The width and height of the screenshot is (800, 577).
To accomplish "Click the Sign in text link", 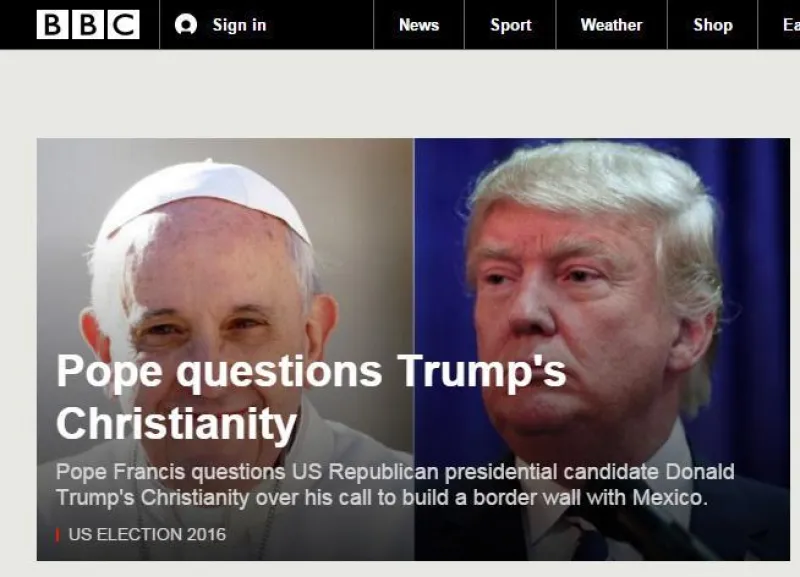I will click(239, 25).
